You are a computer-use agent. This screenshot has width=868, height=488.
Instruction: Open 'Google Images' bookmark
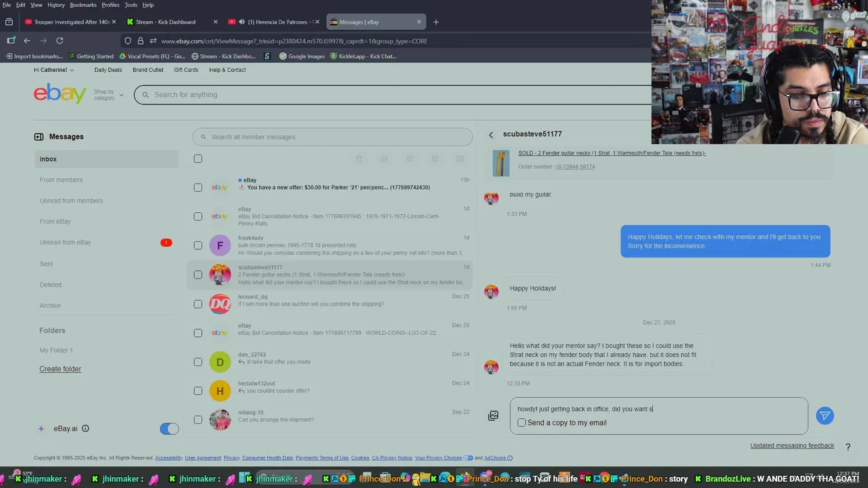pyautogui.click(x=302, y=56)
